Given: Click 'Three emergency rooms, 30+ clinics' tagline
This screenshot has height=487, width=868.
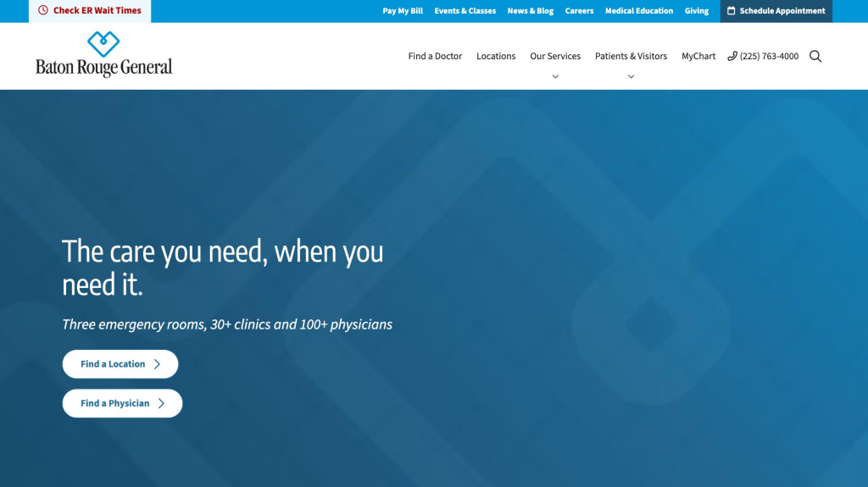Looking at the screenshot, I should click(x=227, y=324).
